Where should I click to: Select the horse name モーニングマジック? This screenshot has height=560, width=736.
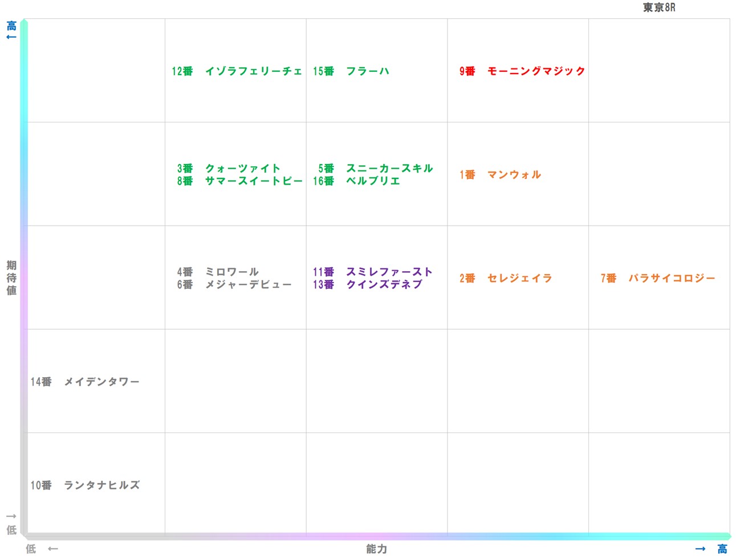pyautogui.click(x=535, y=71)
